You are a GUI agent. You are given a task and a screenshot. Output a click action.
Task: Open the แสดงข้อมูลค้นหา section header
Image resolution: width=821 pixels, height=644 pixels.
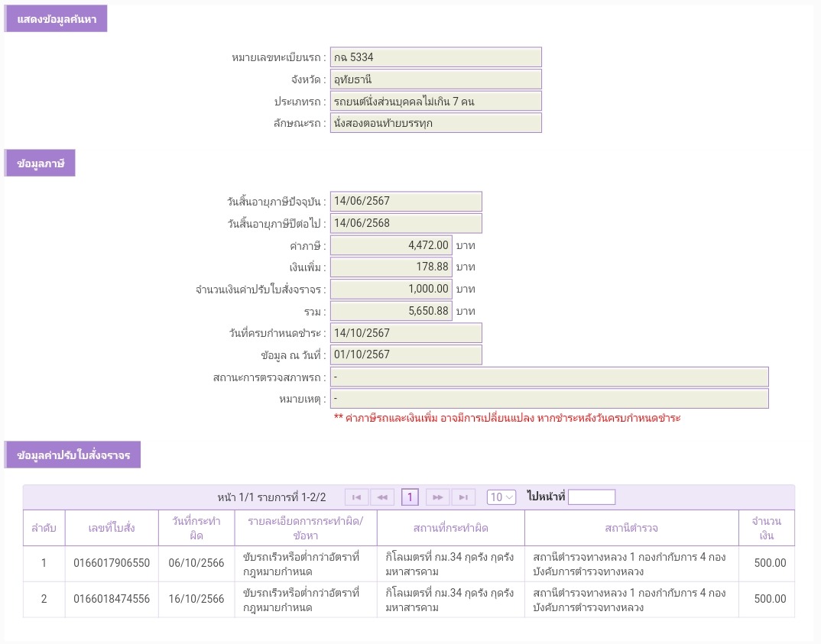click(56, 19)
